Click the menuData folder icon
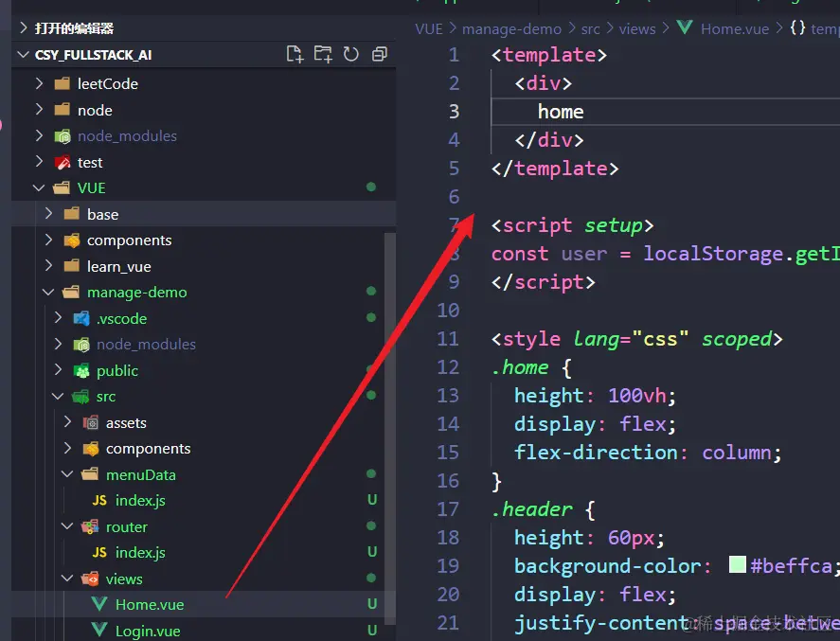 [90, 474]
